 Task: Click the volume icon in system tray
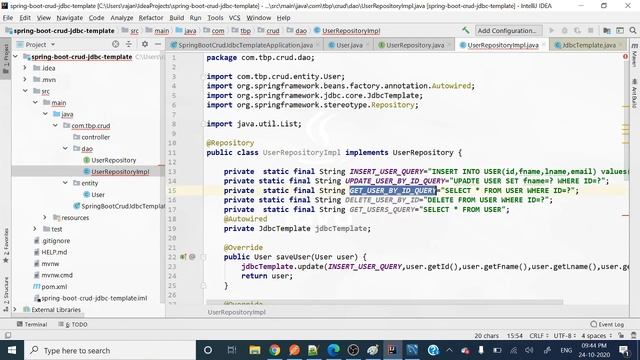(529, 350)
